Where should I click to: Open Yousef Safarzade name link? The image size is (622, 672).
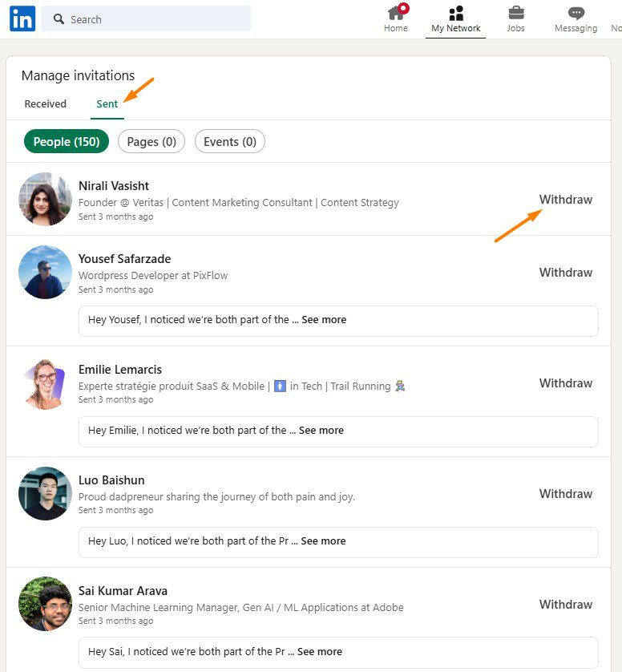pyautogui.click(x=125, y=258)
